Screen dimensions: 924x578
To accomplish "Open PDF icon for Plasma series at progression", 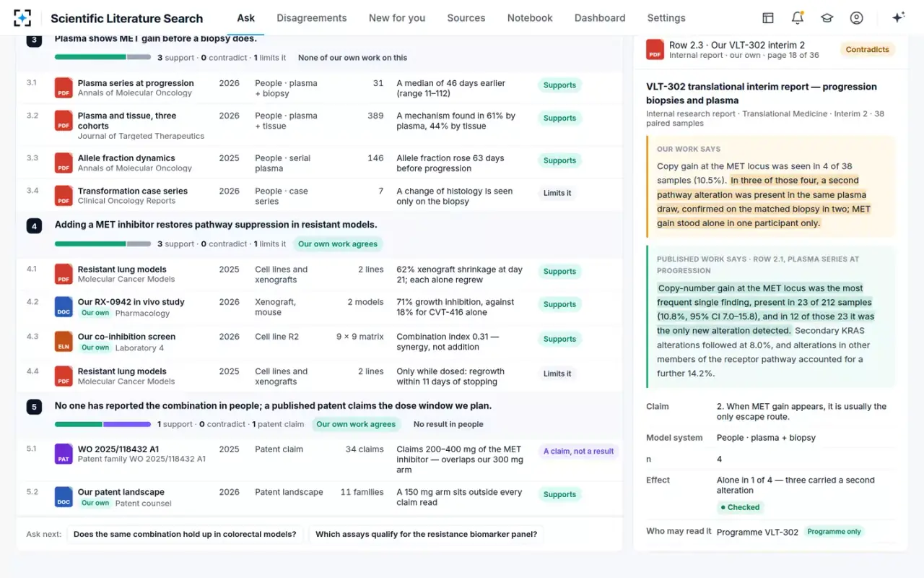I will tap(64, 87).
